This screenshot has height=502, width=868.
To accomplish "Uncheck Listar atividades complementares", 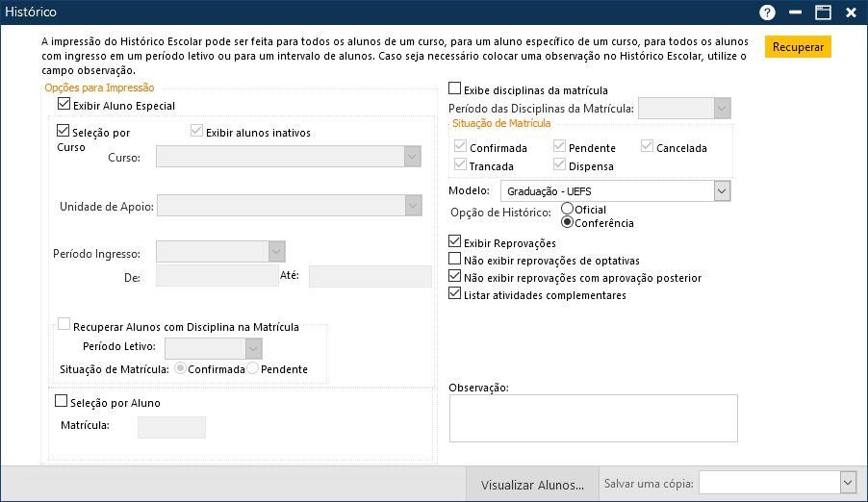I will [x=455, y=294].
